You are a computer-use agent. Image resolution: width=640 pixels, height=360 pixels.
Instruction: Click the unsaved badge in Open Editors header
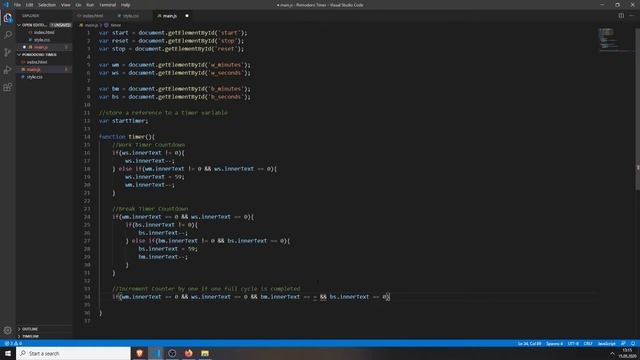click(x=61, y=25)
